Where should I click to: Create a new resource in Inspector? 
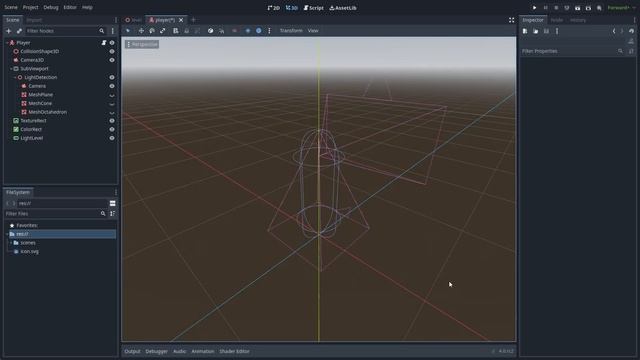525,31
